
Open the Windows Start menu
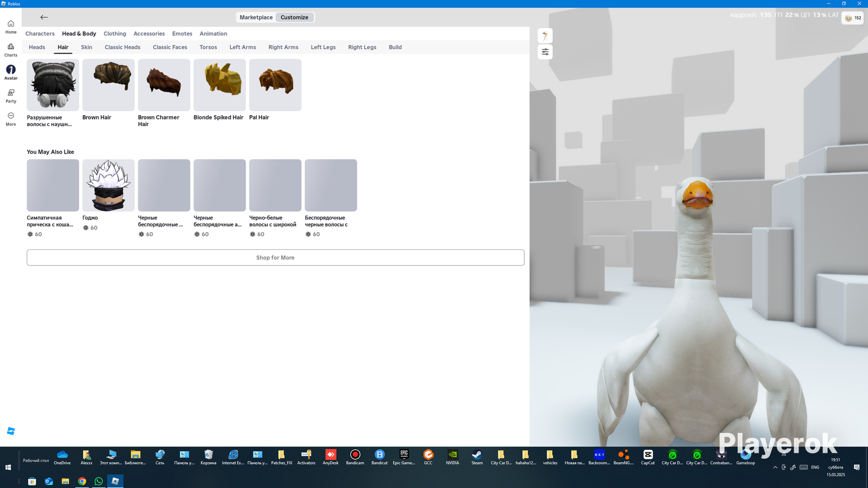8,467
